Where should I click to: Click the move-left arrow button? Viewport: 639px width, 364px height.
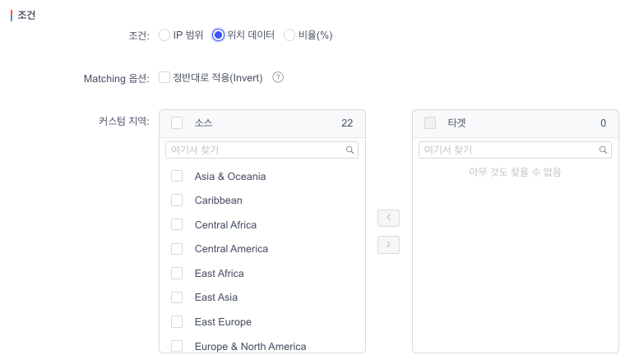pyautogui.click(x=388, y=219)
